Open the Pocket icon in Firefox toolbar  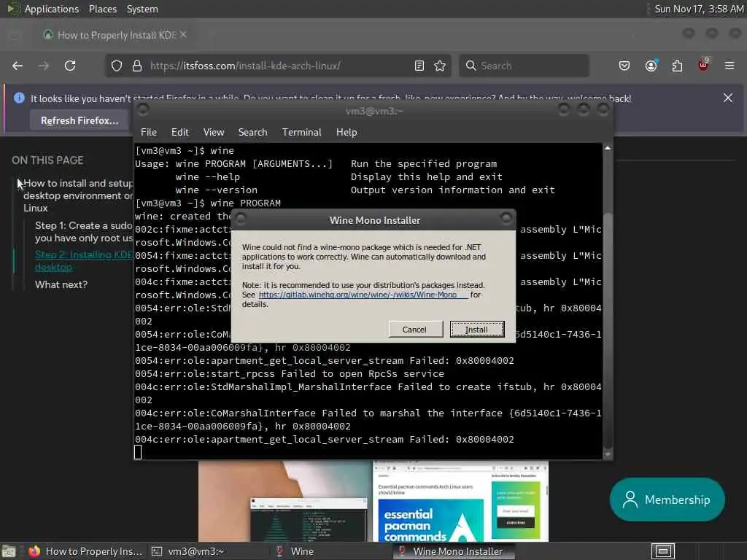[x=624, y=66]
